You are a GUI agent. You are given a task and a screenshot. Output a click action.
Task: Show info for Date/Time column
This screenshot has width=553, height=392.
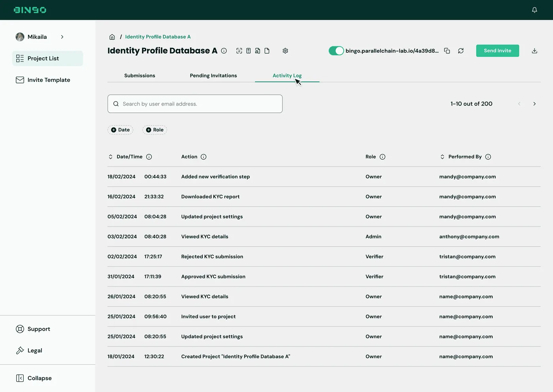click(x=149, y=157)
